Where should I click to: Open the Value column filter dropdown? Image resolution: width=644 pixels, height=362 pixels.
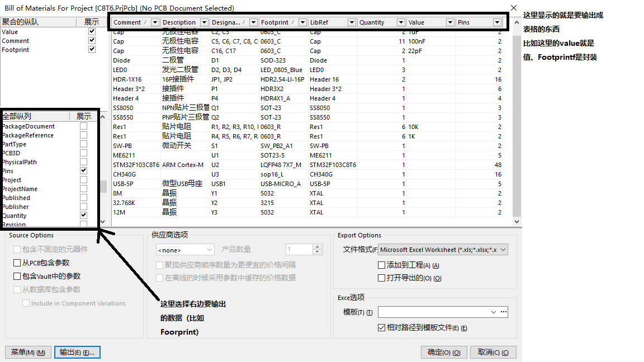click(x=451, y=22)
